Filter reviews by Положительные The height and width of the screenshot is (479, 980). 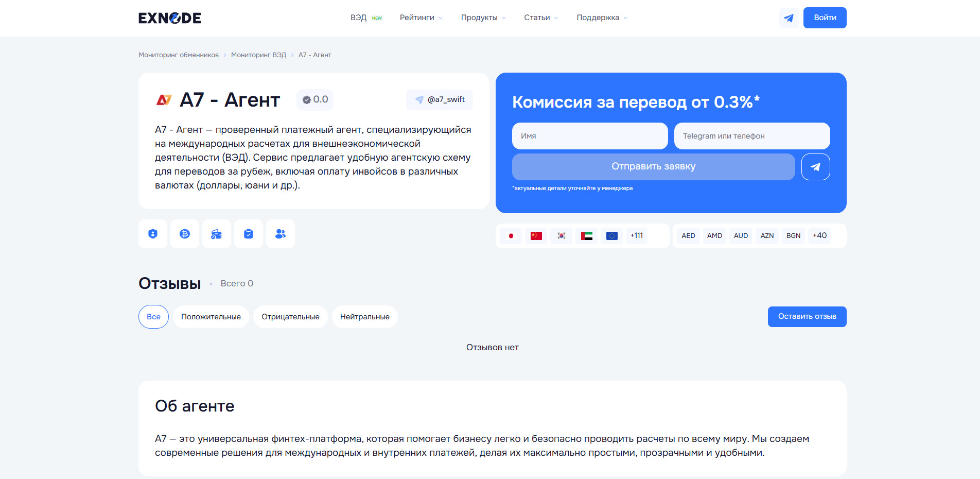(211, 317)
